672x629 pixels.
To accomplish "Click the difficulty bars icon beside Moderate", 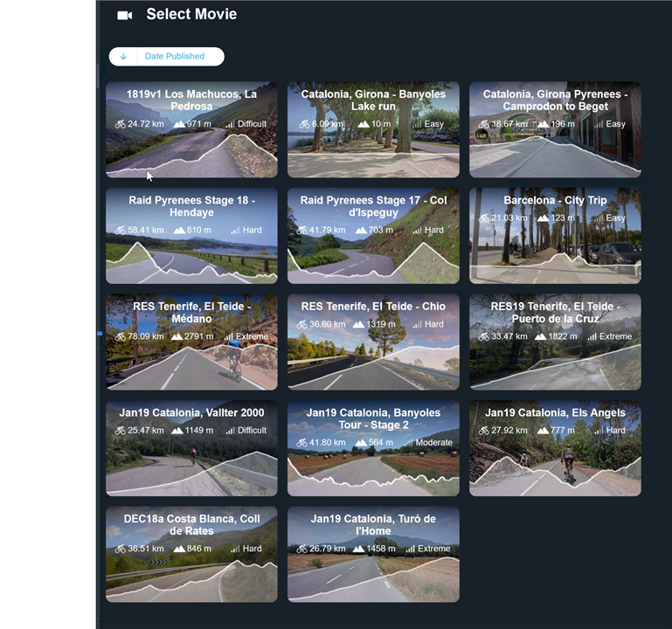I will tap(408, 443).
